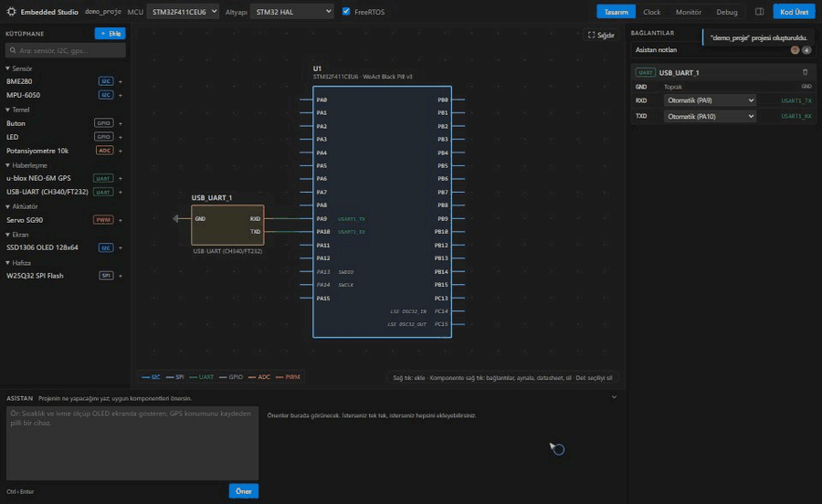Collapse the Haberleşme category
Screen dimensions: 822x504
click(26, 165)
